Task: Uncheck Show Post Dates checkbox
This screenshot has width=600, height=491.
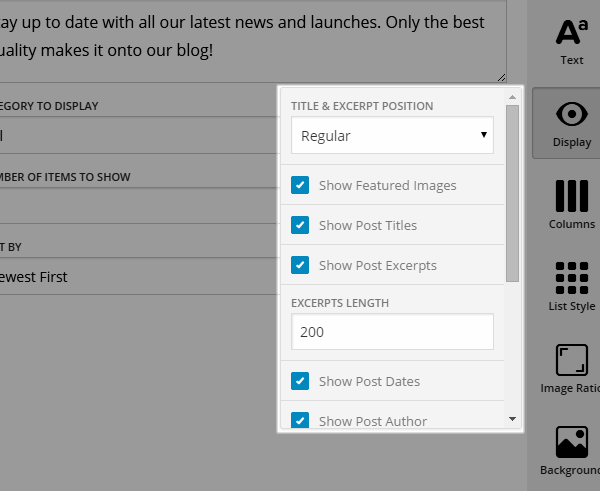Action: (300, 381)
